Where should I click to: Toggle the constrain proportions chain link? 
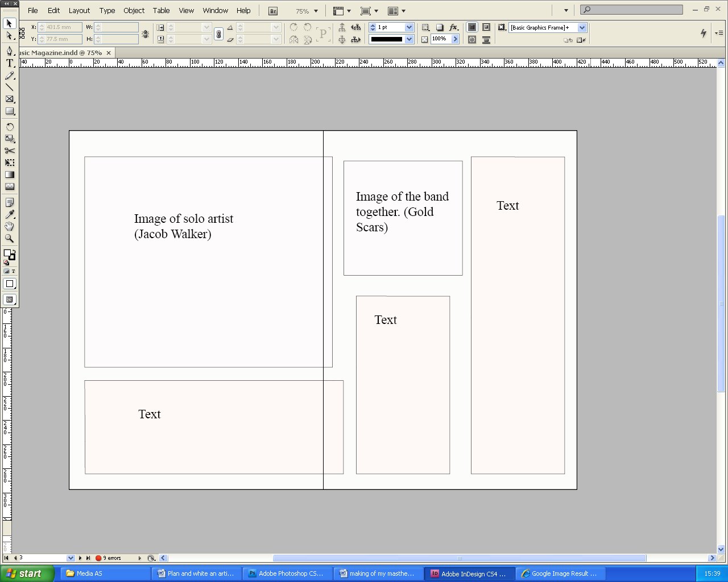(x=218, y=34)
